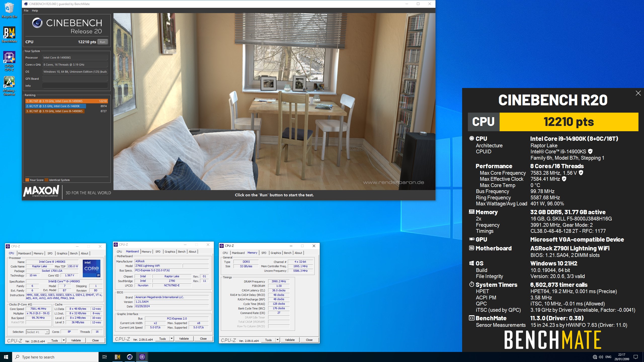The image size is (644, 362).
Task: Open the network globe tray icon
Action: click(595, 357)
